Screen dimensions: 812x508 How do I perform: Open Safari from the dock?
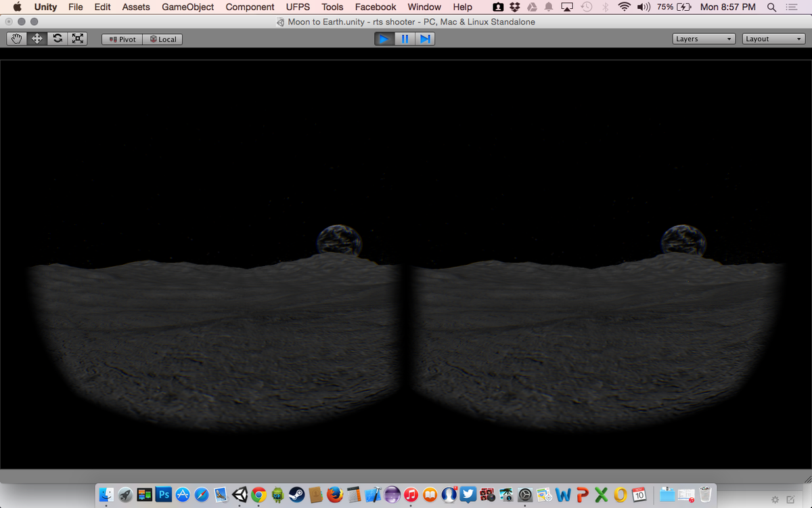click(x=202, y=495)
